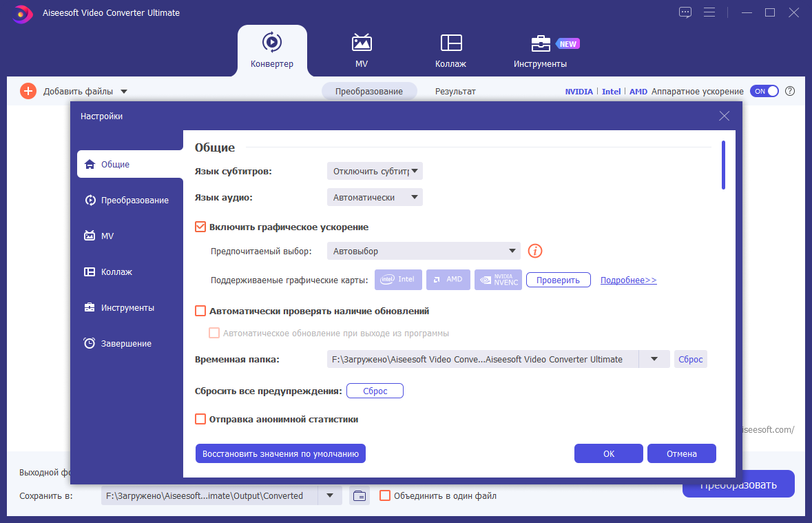
Task: Open output folder icon next to save path
Action: click(x=360, y=496)
